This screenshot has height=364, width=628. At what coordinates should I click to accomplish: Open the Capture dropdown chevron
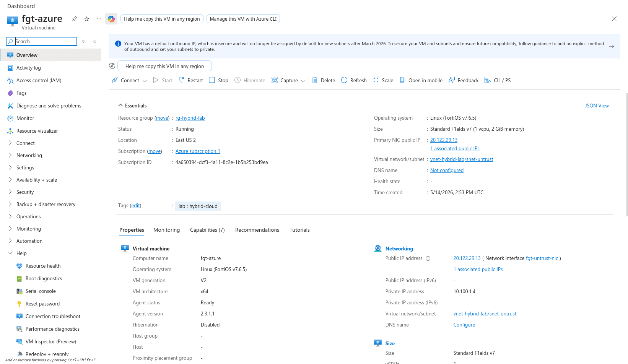click(303, 81)
